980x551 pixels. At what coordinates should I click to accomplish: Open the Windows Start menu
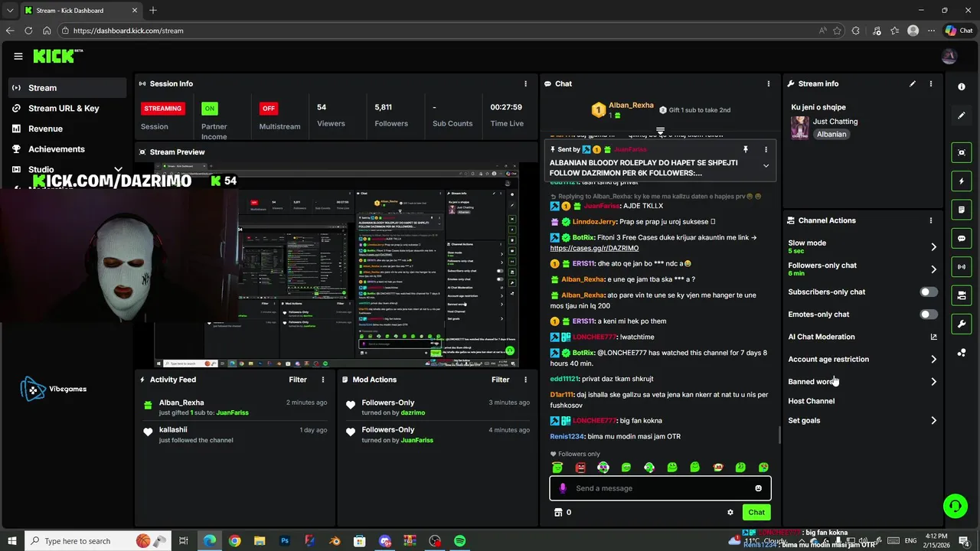point(11,541)
